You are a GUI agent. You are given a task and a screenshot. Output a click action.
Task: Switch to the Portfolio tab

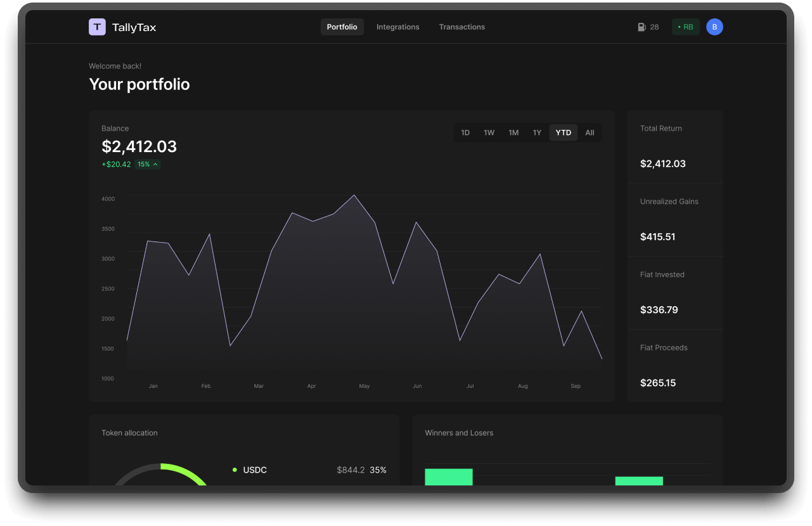342,27
